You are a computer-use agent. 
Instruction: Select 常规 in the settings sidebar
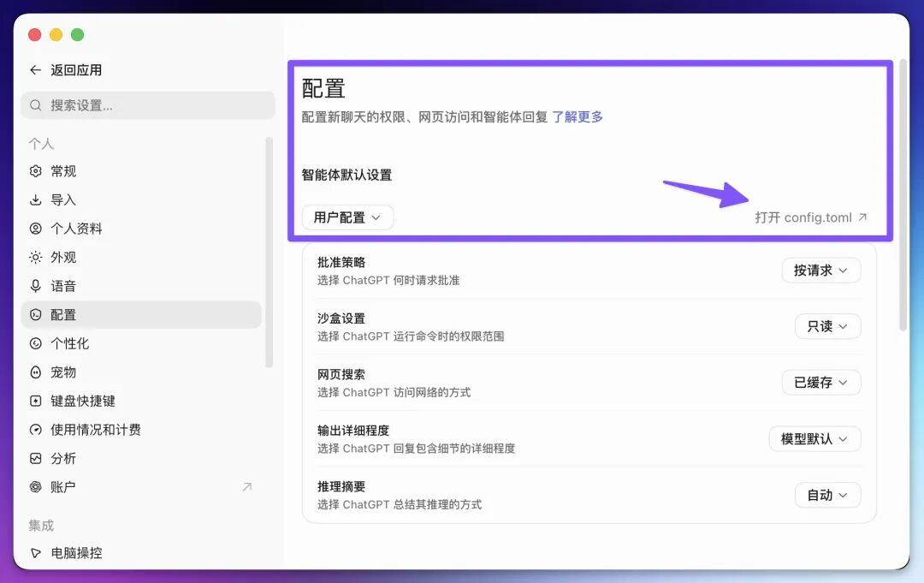(141, 171)
